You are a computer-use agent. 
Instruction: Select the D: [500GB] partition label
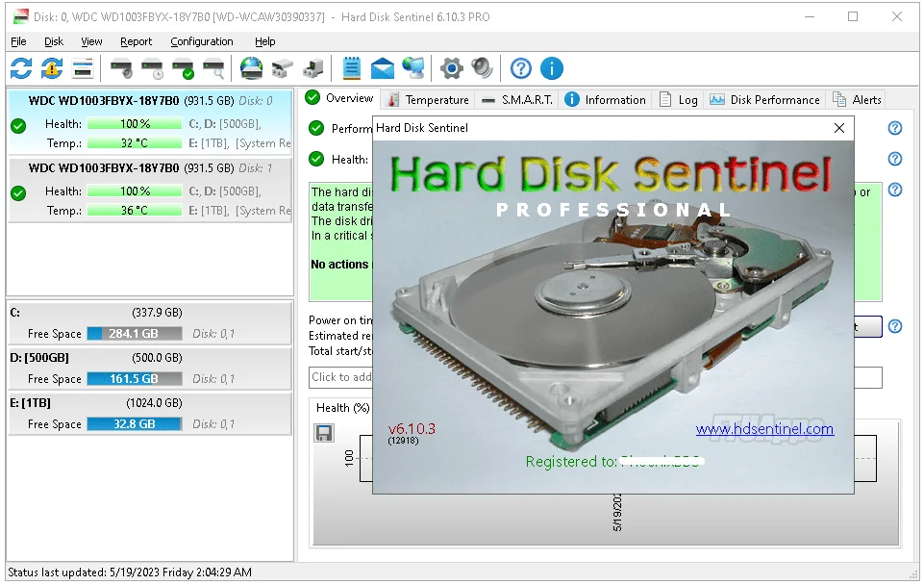pyautogui.click(x=39, y=357)
